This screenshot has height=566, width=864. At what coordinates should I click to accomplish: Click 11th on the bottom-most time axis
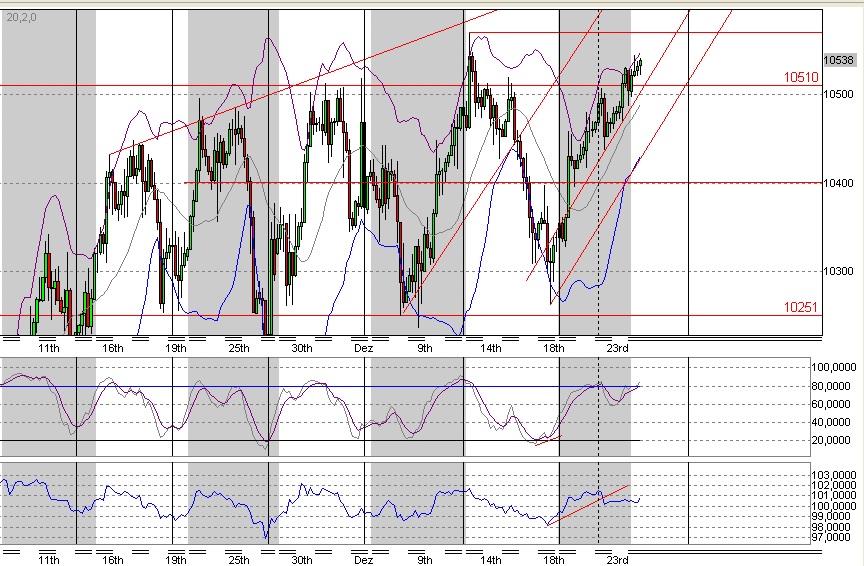(48, 559)
